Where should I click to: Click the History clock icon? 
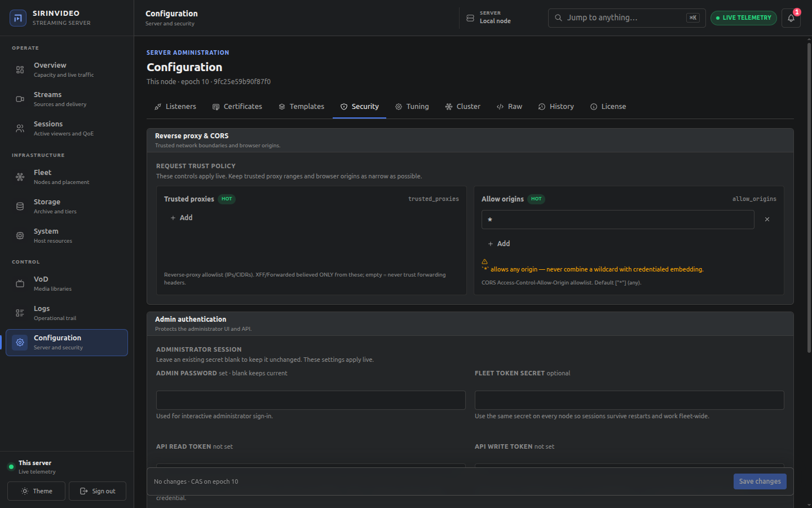pos(542,107)
